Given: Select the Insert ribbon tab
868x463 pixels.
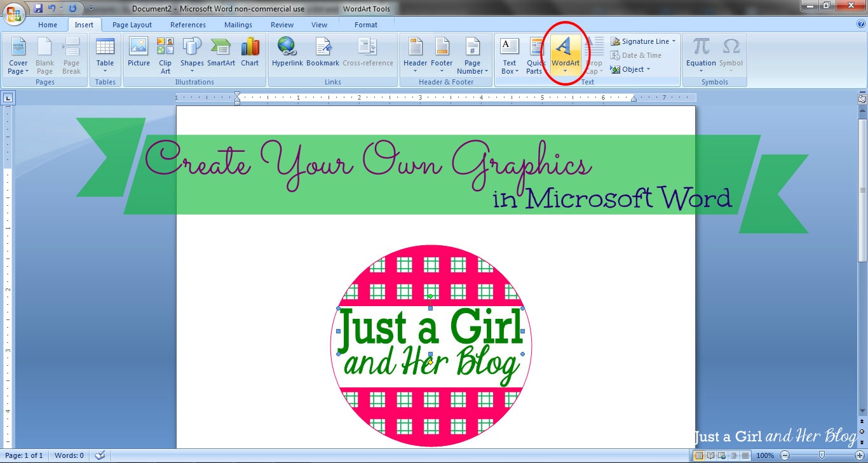Looking at the screenshot, I should tap(84, 25).
